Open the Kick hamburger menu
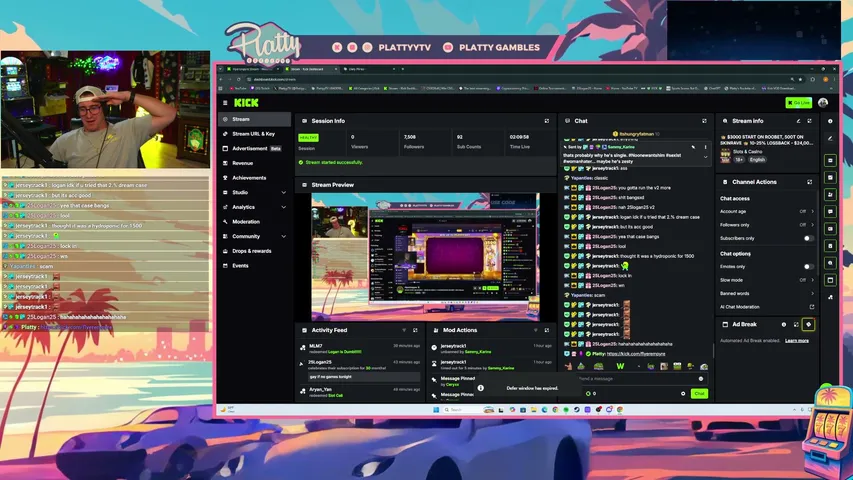853x480 pixels. [225, 102]
